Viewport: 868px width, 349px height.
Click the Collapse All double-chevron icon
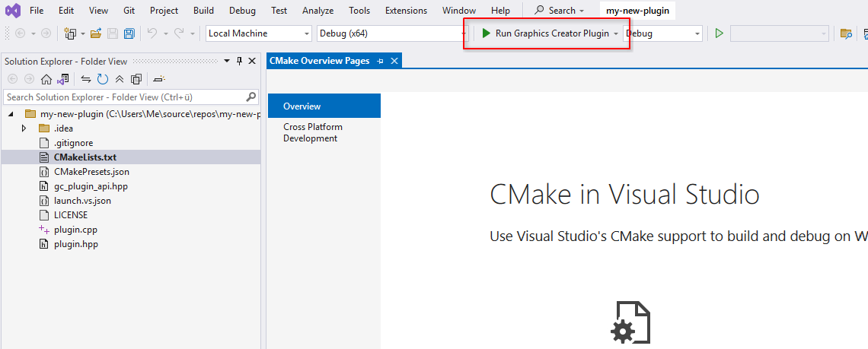click(x=119, y=79)
